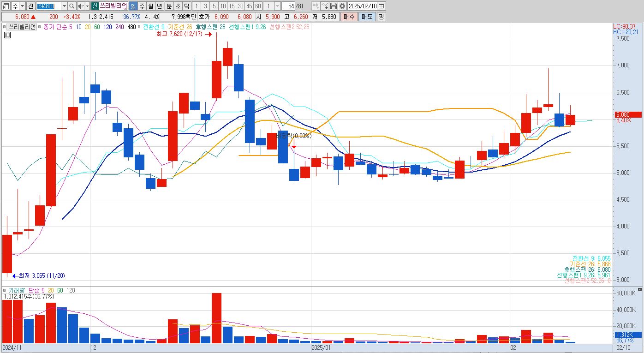Switch to the 년 yearly period toggle
The height and width of the screenshot is (353, 644).
tap(159, 6)
